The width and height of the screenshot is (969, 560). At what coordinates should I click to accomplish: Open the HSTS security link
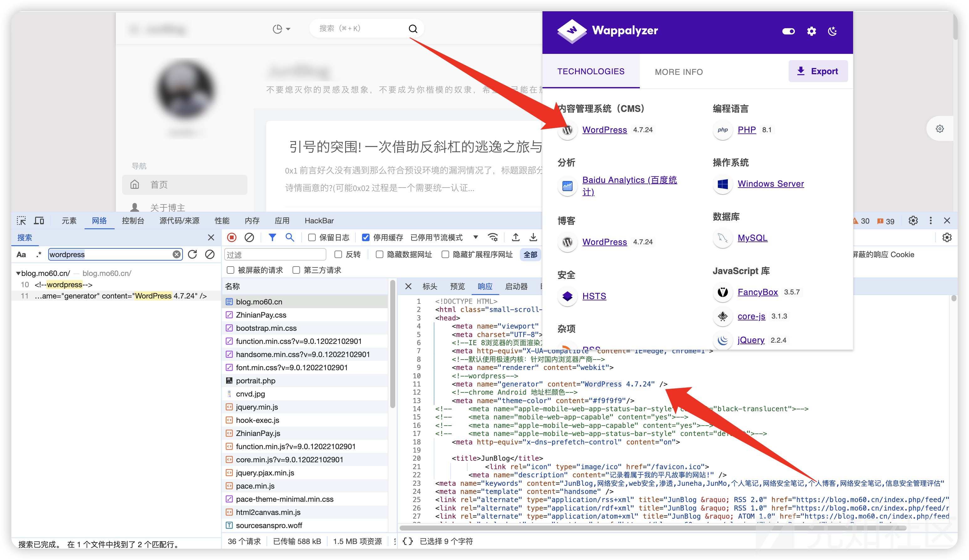tap(594, 296)
